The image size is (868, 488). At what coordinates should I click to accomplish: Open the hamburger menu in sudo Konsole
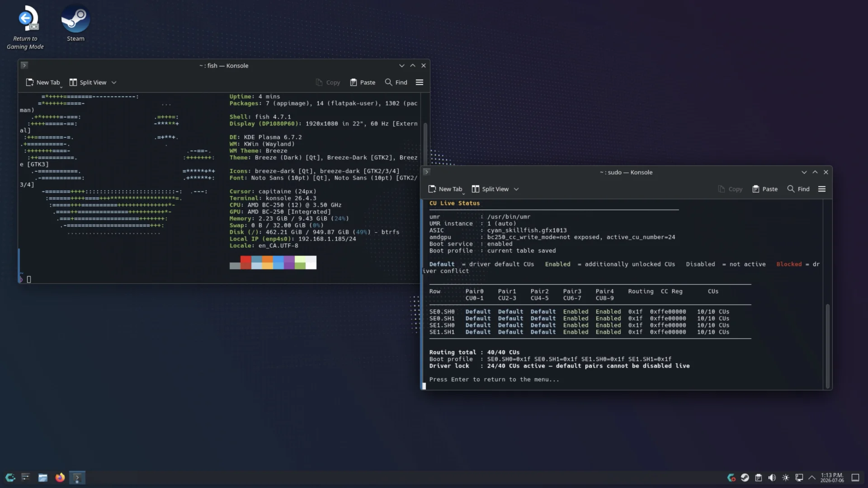[x=822, y=189]
